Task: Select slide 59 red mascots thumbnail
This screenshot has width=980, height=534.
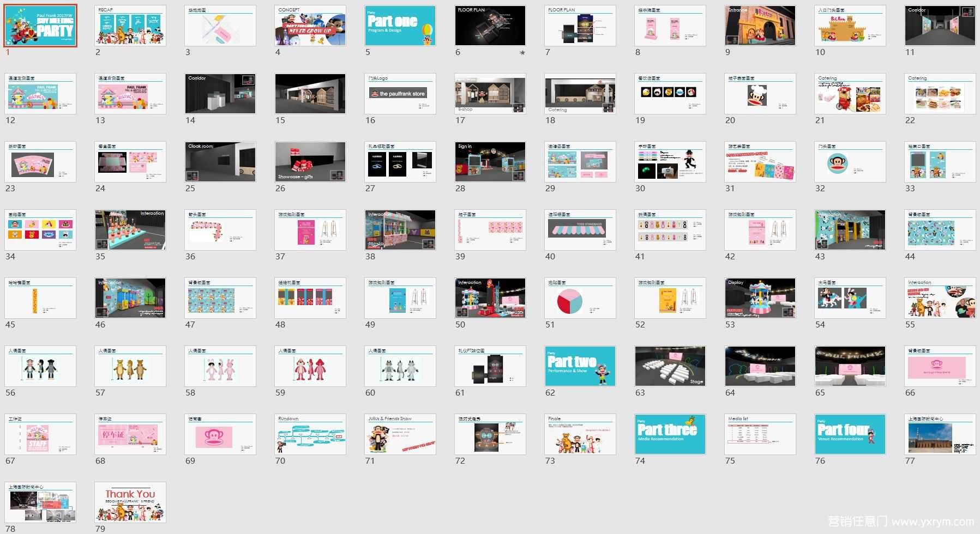Action: 310,366
